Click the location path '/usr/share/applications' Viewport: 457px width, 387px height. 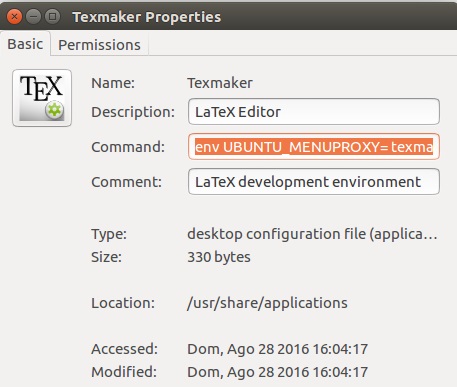point(267,303)
